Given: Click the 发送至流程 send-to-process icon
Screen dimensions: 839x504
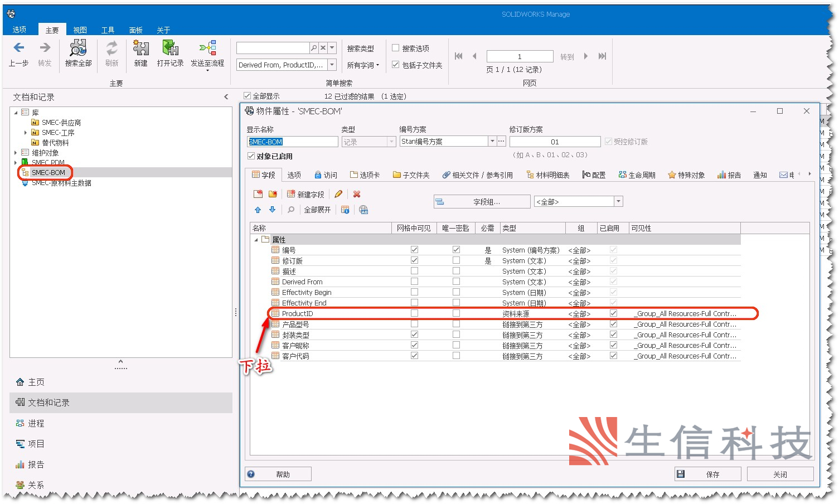Looking at the screenshot, I should [208, 48].
